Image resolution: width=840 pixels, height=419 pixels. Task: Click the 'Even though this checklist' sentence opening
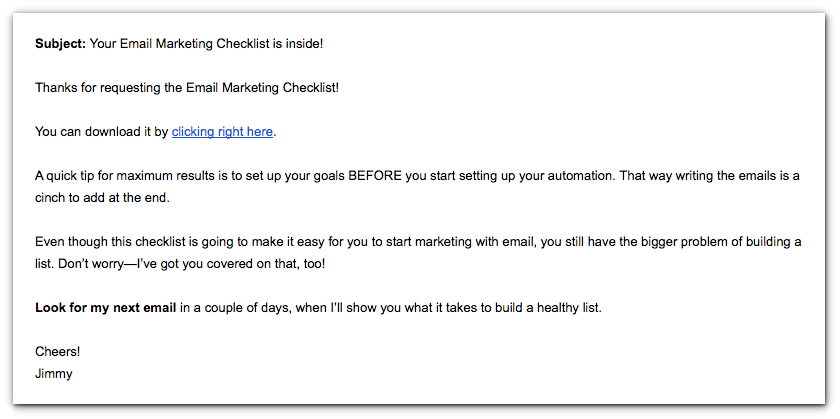click(110, 242)
